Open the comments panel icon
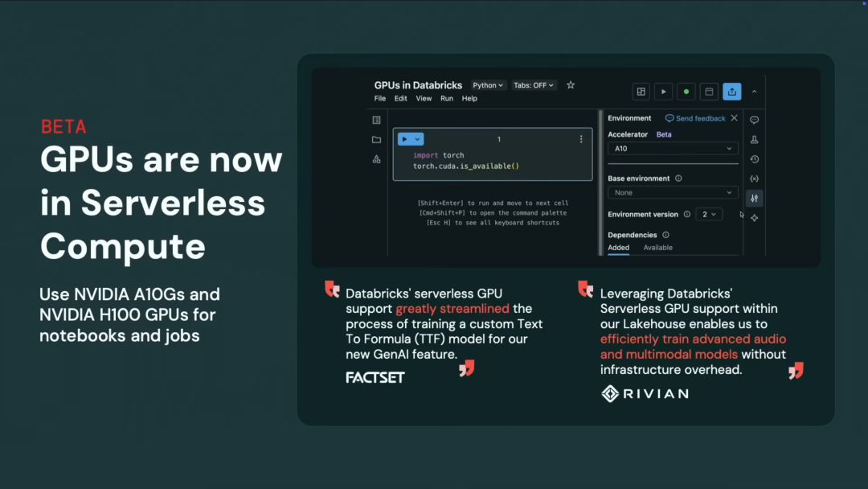868x489 pixels. (755, 120)
